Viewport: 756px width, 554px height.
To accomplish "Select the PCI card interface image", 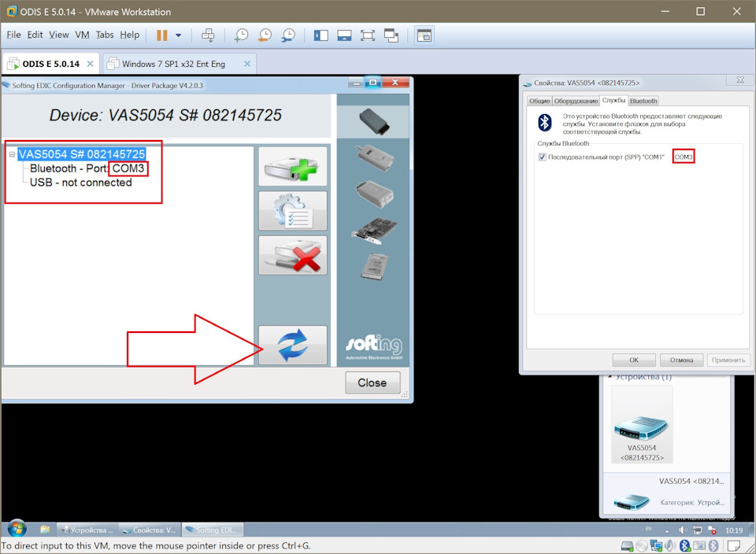I will point(373,231).
